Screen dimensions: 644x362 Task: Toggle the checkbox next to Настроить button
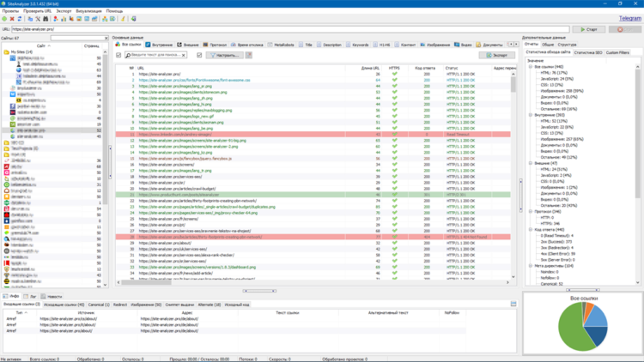[x=199, y=55]
